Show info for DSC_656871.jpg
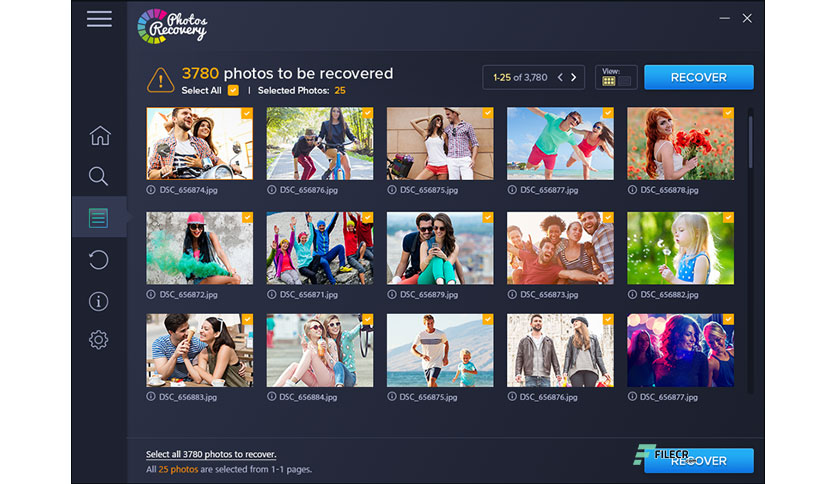 (271, 294)
